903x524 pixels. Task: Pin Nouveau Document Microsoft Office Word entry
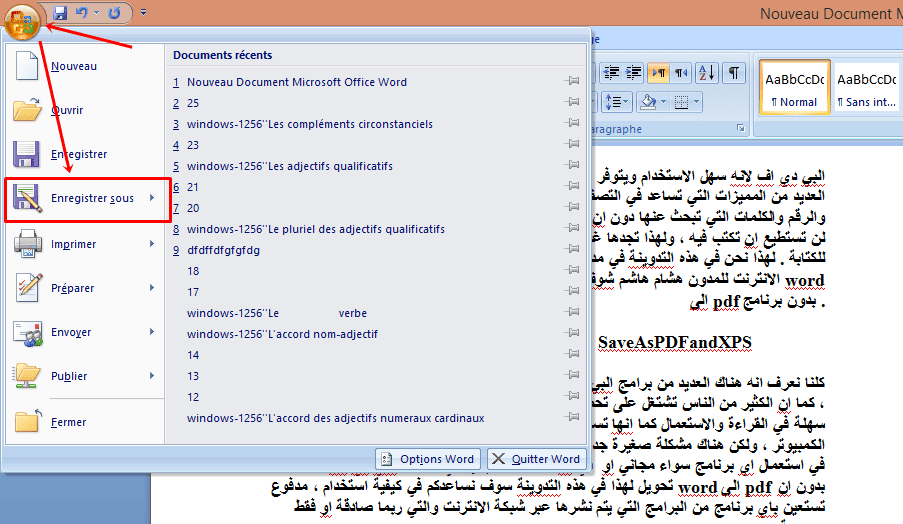(572, 81)
